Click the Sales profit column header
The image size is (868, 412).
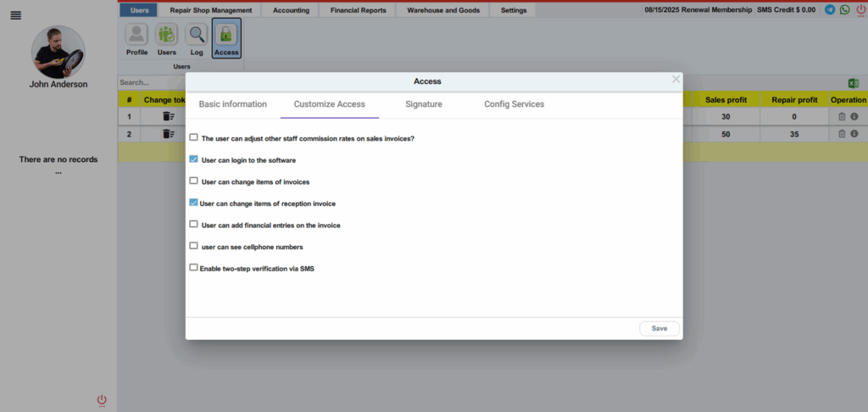(726, 100)
